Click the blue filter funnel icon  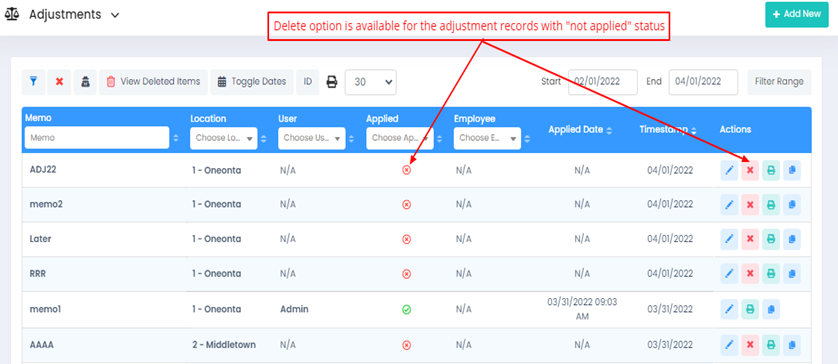(x=33, y=82)
